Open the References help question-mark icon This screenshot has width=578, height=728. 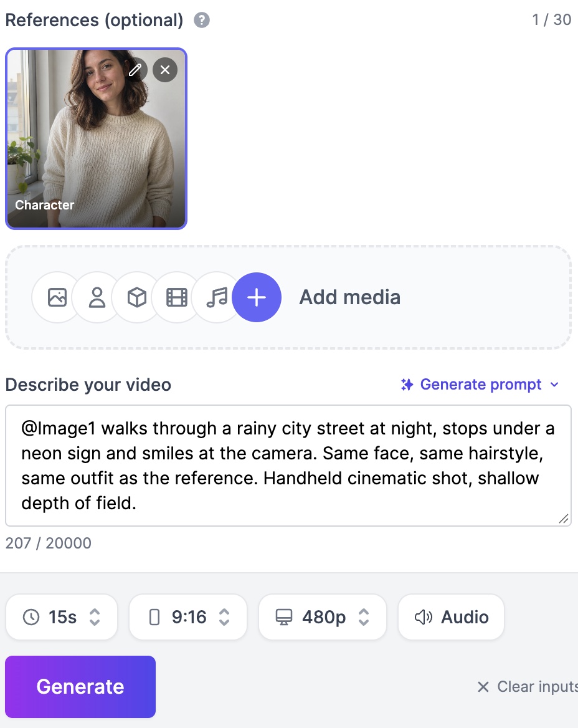click(201, 21)
